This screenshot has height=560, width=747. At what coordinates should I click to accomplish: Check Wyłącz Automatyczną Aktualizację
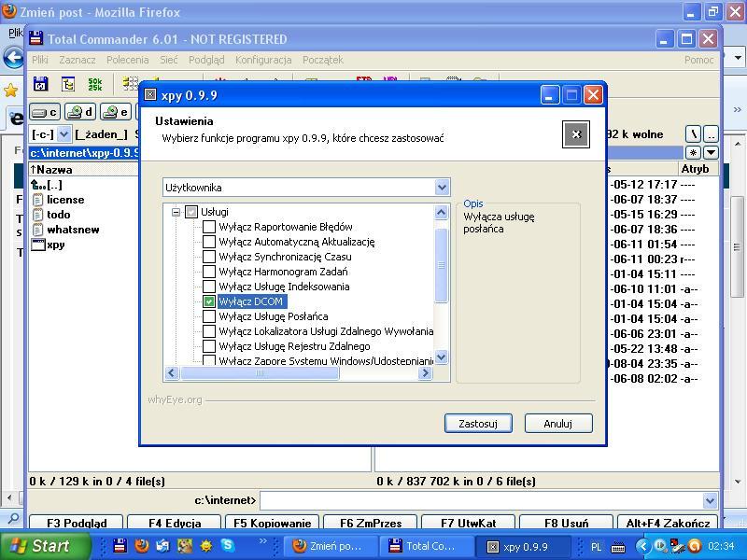coord(208,242)
